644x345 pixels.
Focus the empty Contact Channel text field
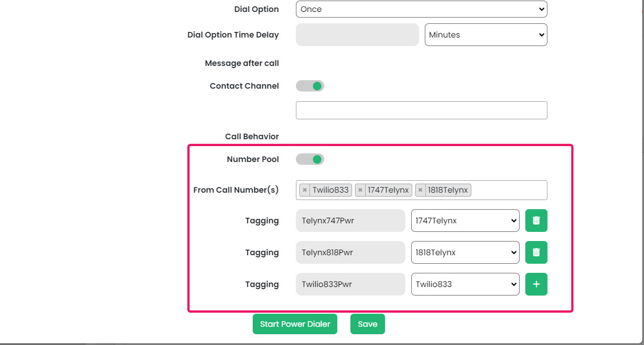coord(421,110)
